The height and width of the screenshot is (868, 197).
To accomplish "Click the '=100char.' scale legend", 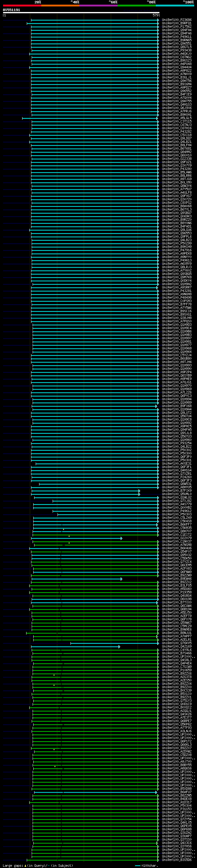I will coord(150,865).
